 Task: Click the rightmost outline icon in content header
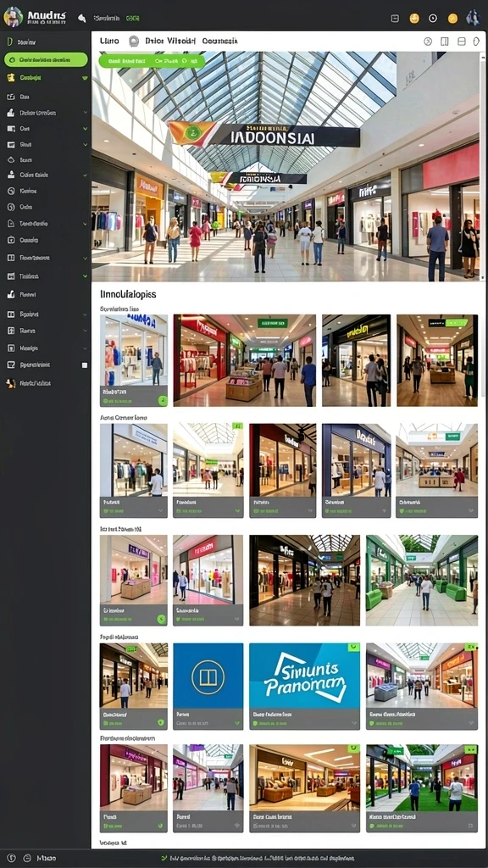click(476, 42)
